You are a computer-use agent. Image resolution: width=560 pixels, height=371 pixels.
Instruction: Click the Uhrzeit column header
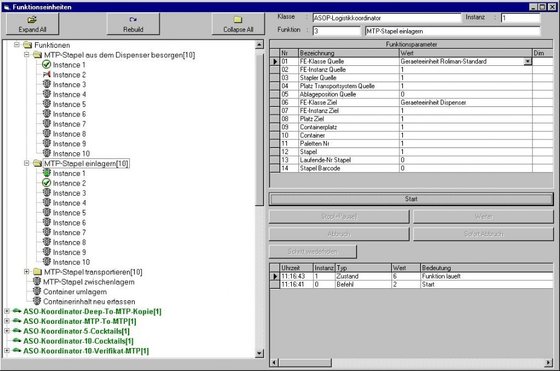[296, 268]
